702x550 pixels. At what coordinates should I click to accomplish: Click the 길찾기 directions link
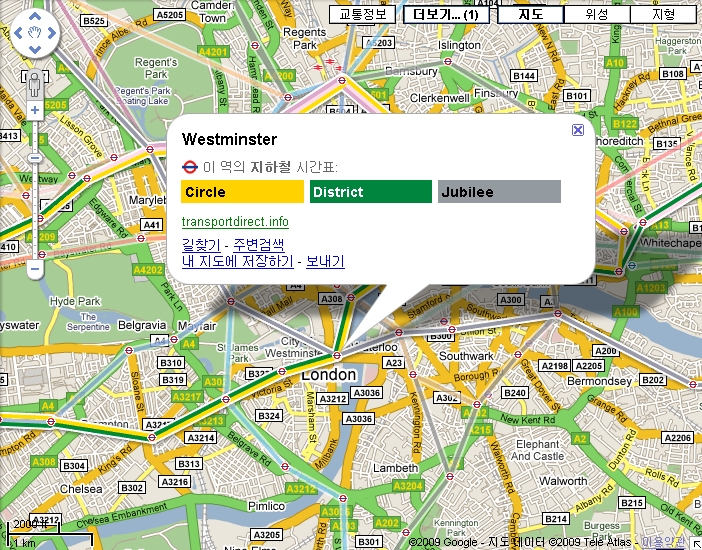[201, 245]
